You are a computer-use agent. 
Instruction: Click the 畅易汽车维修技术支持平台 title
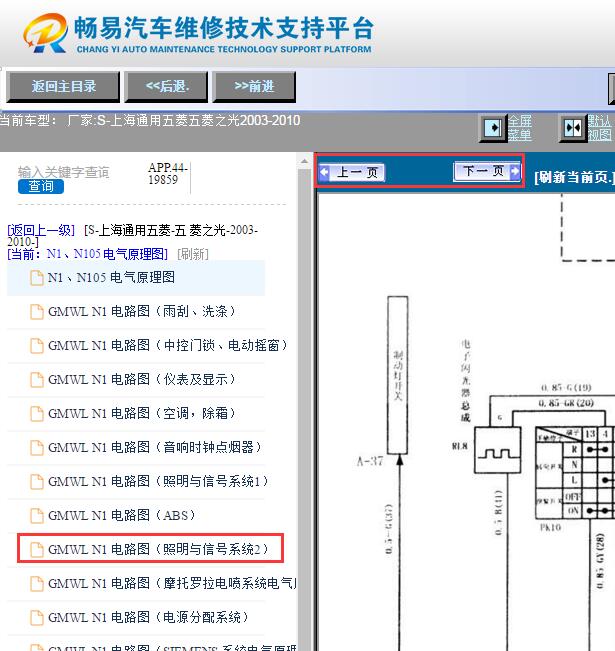pos(224,28)
